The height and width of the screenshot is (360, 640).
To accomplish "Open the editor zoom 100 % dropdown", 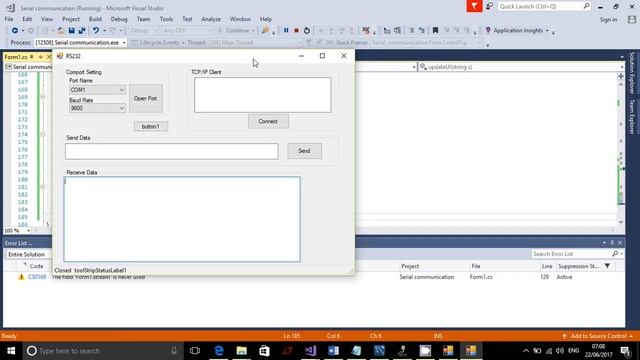I will click(x=28, y=231).
